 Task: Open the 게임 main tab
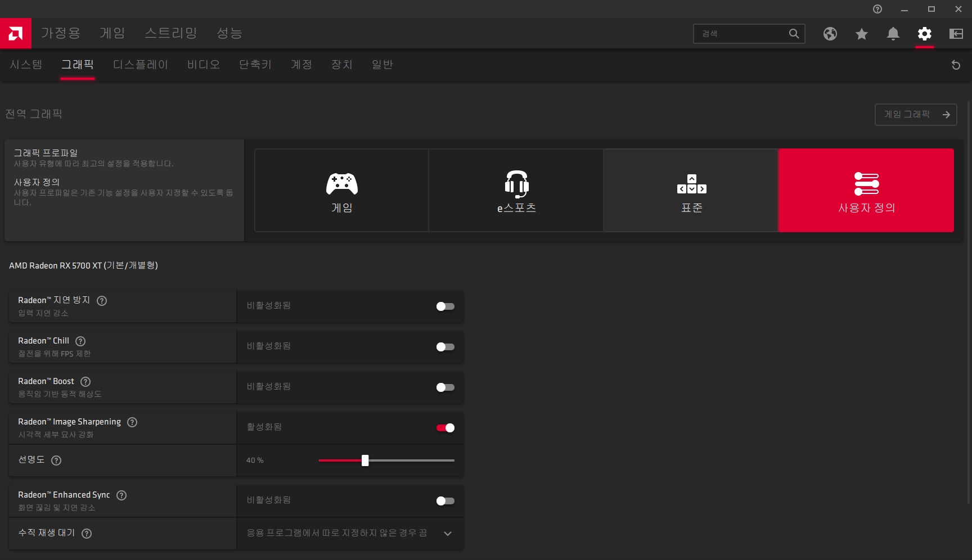coord(112,33)
